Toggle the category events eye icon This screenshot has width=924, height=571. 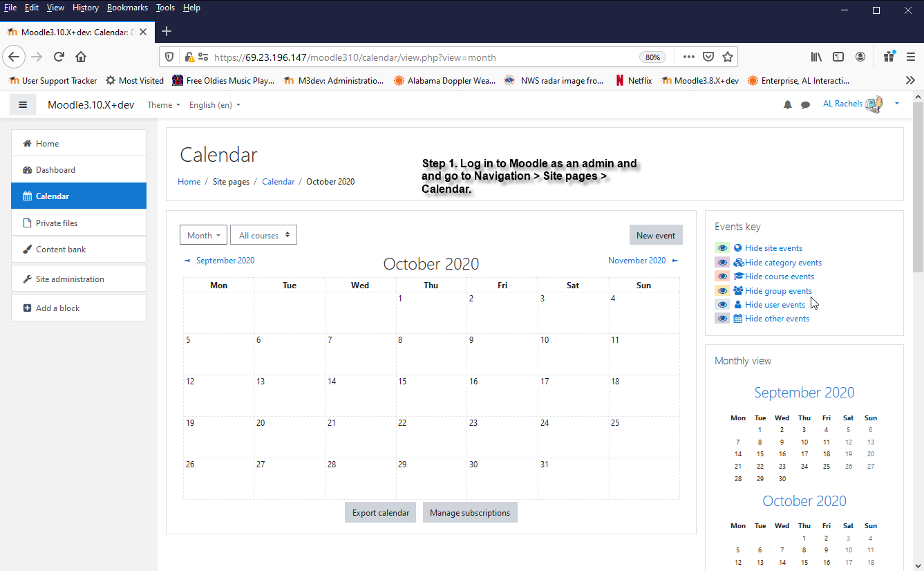tap(722, 262)
